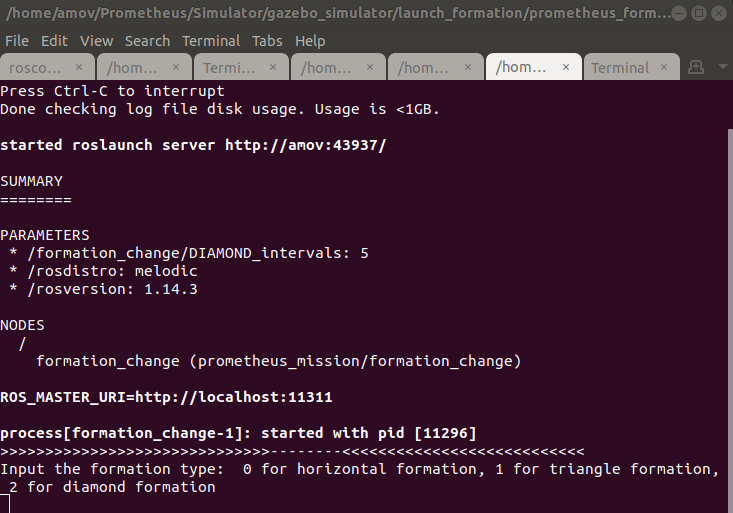733x513 pixels.
Task: Maximize the terminal window
Action: (x=699, y=13)
